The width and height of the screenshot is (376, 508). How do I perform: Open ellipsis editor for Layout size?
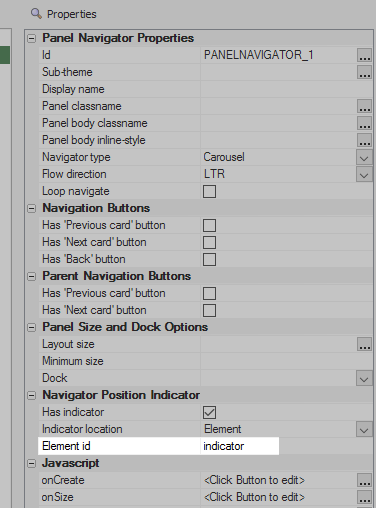[x=364, y=344]
